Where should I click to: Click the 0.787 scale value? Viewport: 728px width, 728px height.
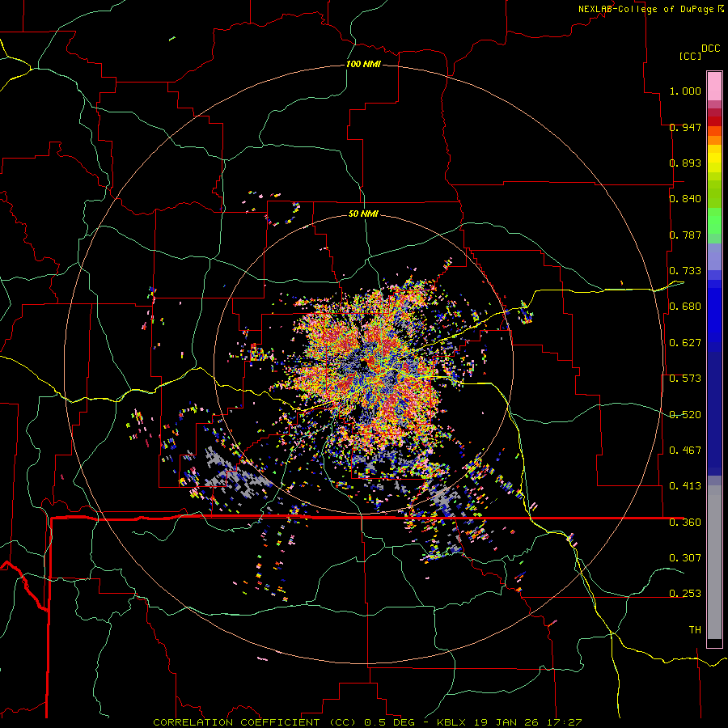(x=685, y=235)
